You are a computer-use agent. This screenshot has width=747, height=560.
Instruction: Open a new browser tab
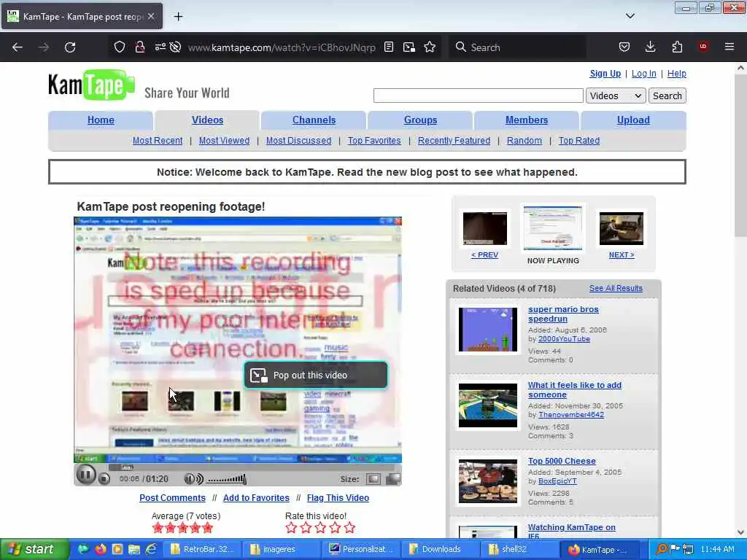pyautogui.click(x=178, y=17)
